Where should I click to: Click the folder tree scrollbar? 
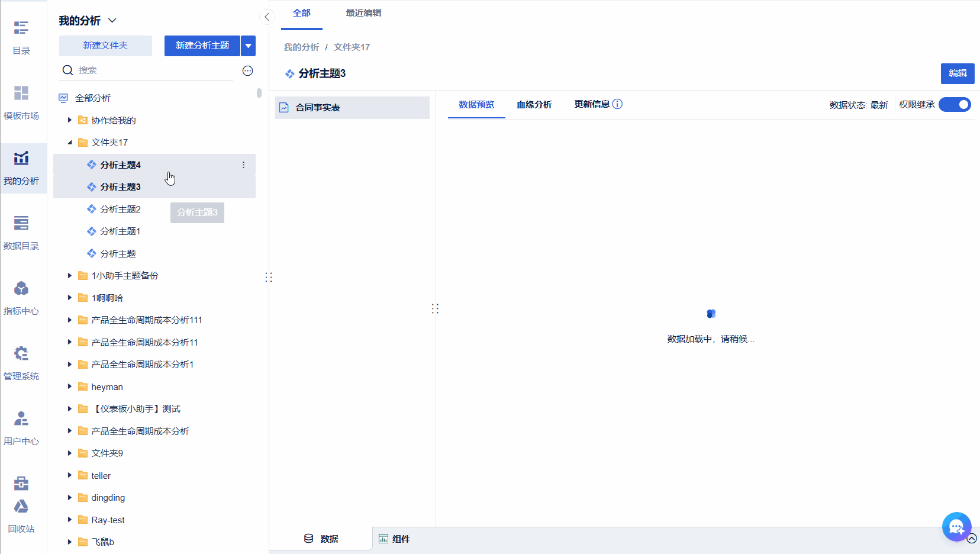(x=259, y=93)
